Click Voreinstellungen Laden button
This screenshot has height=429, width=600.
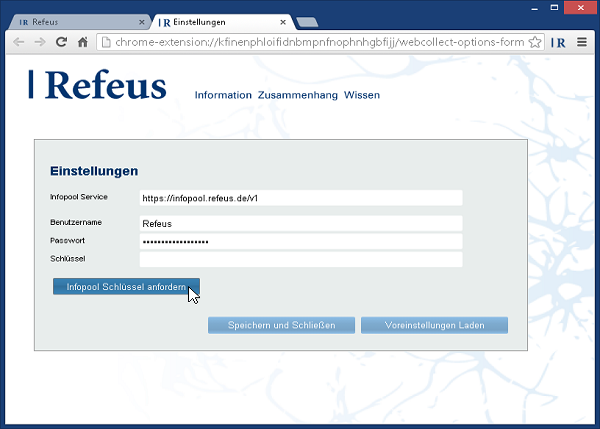[x=434, y=326]
